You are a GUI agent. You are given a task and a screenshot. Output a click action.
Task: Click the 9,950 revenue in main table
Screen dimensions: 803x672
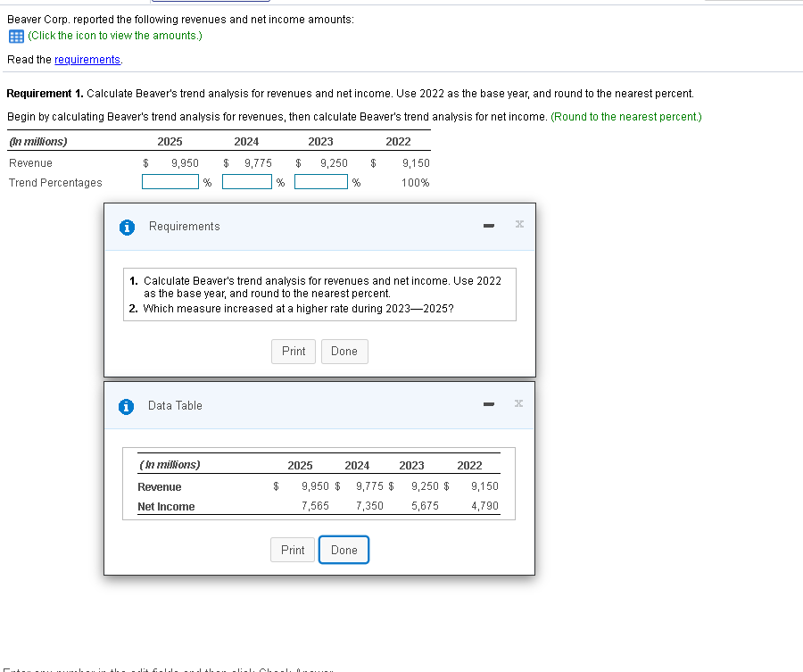(185, 163)
